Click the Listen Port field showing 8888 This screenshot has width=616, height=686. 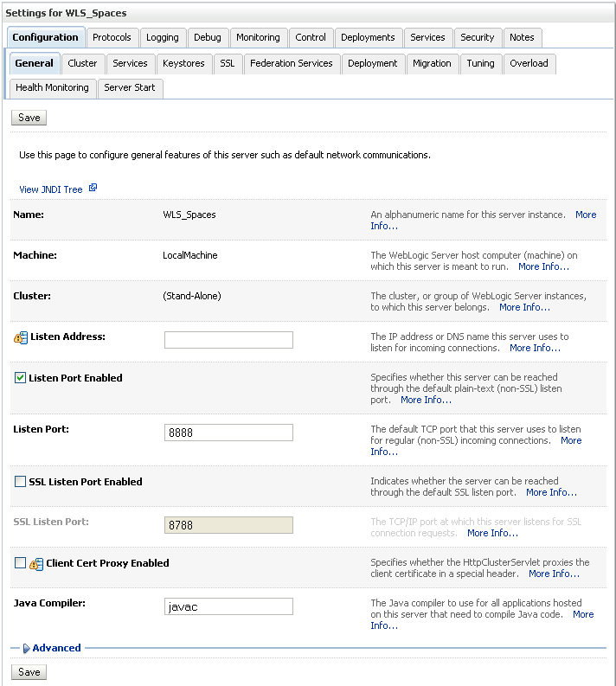tap(228, 433)
